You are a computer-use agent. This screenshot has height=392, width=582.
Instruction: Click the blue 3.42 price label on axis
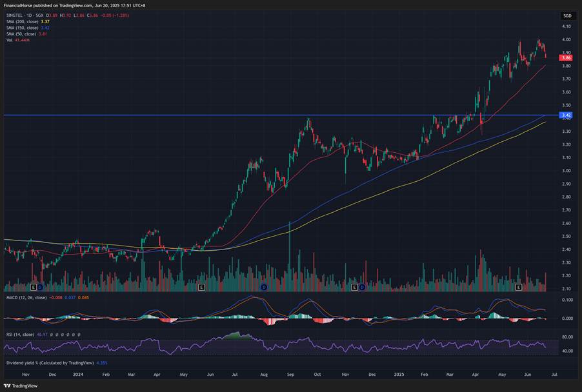(x=566, y=115)
